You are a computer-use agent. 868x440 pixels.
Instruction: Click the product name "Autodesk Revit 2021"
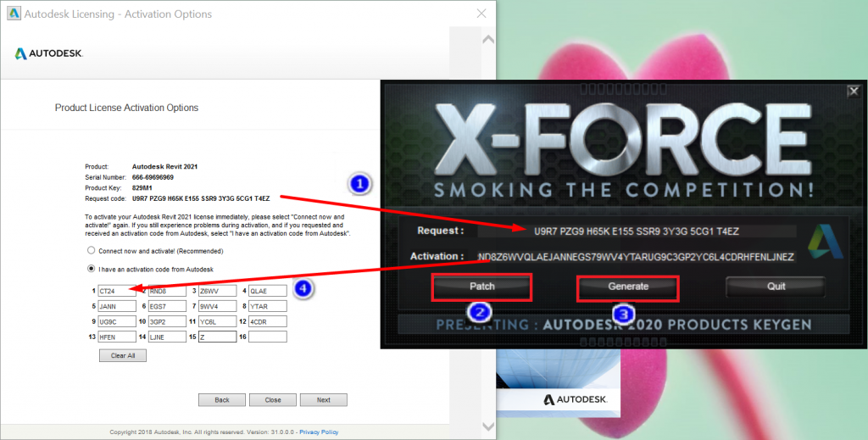click(165, 167)
